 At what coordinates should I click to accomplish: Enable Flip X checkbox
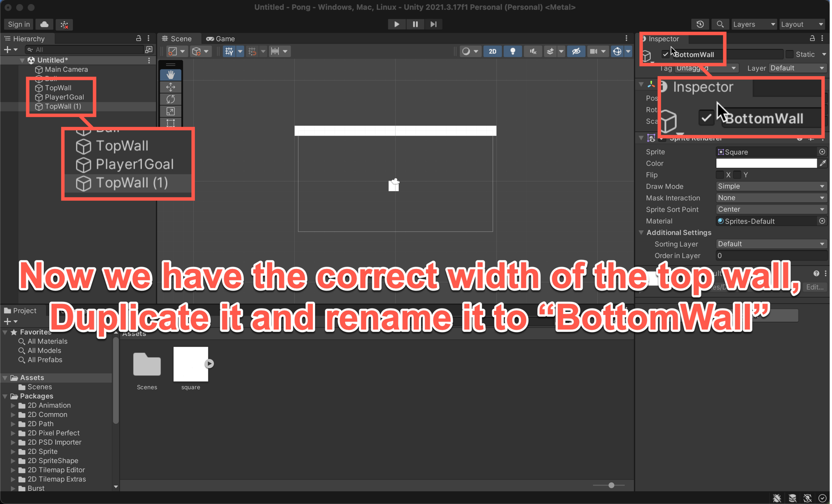coord(720,175)
